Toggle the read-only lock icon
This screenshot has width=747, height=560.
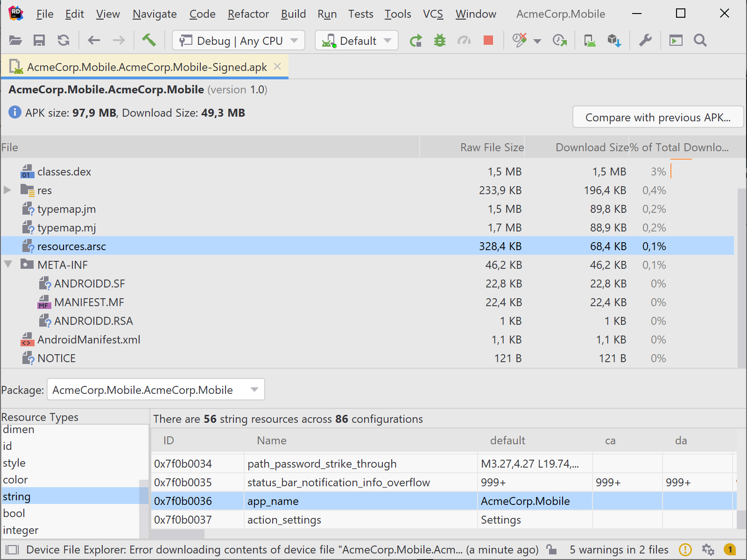click(x=551, y=549)
